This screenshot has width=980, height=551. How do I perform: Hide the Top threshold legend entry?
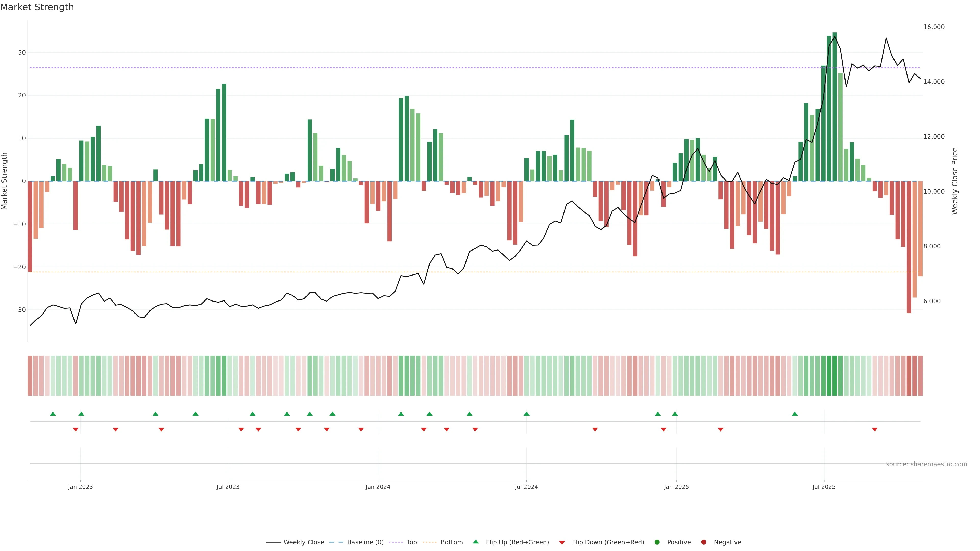point(412,542)
